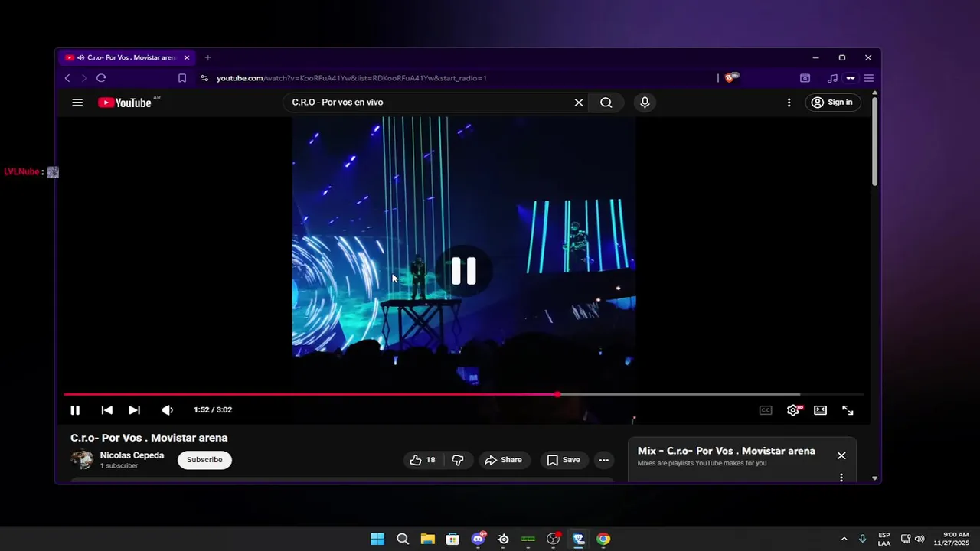
Task: Dislike this video
Action: click(x=458, y=460)
